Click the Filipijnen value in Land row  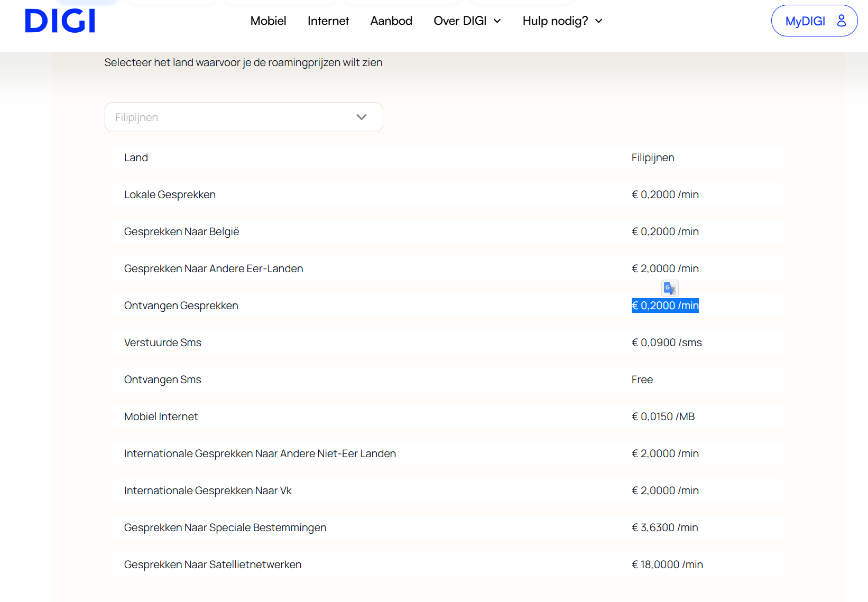click(653, 158)
